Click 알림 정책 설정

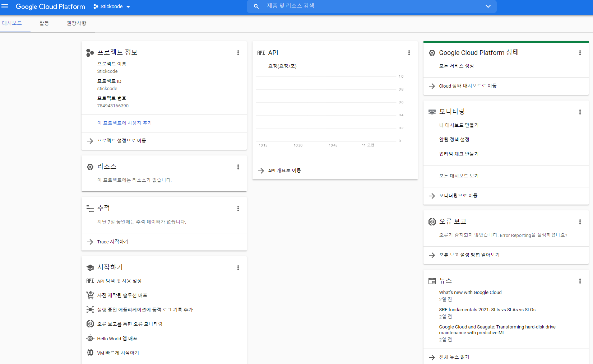click(x=454, y=140)
